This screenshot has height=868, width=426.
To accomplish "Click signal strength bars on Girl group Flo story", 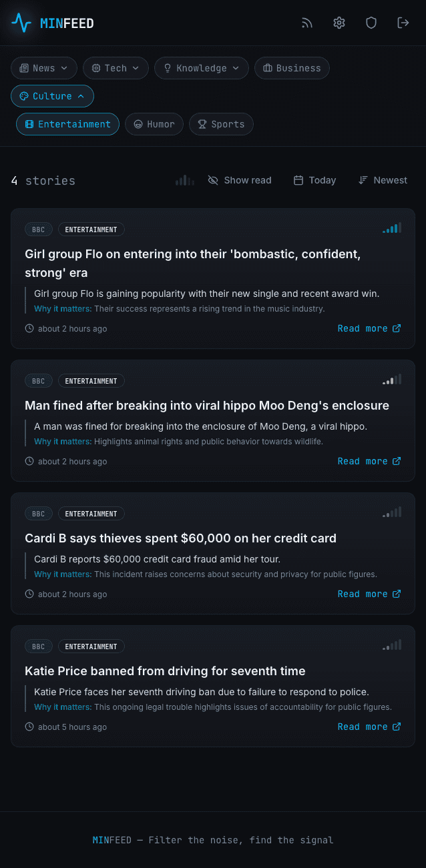I will [x=392, y=228].
